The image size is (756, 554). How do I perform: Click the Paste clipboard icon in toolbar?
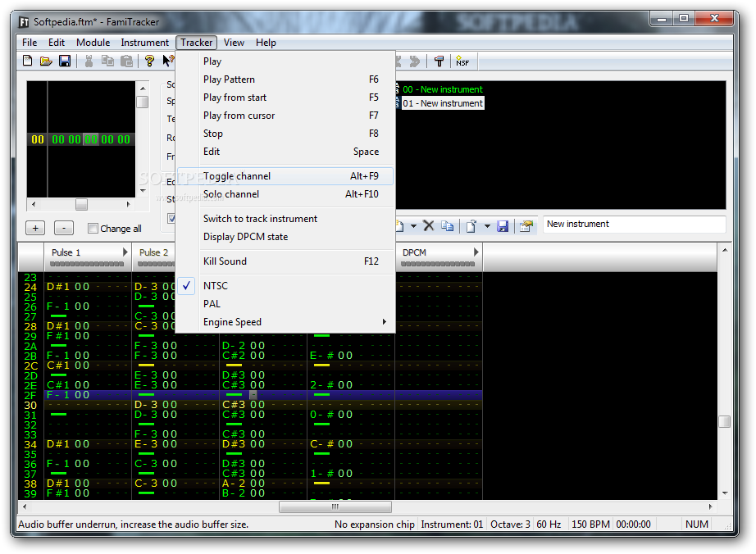pyautogui.click(x=126, y=61)
